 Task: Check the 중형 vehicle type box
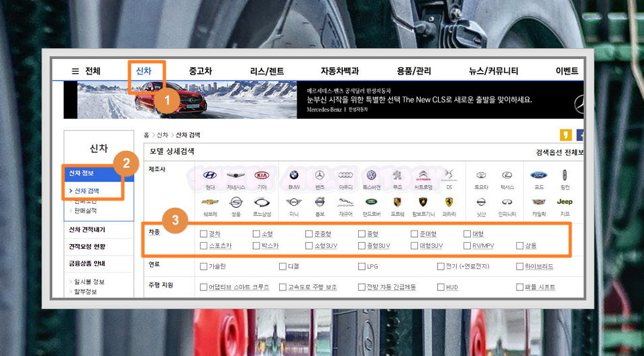click(x=362, y=233)
